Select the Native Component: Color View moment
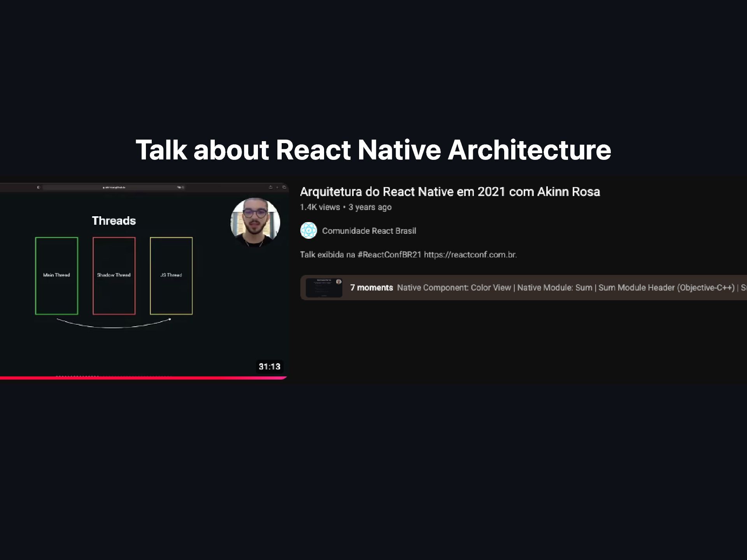This screenshot has width=747, height=560. (454, 288)
